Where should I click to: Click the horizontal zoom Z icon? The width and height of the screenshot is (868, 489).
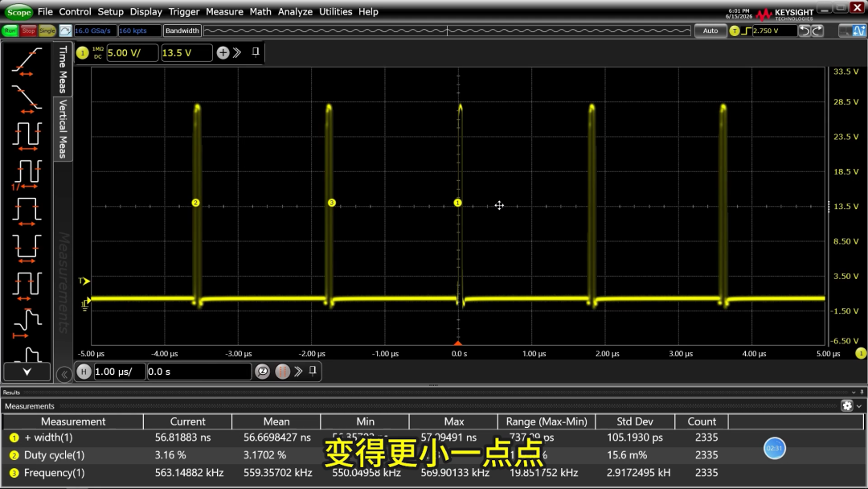262,372
